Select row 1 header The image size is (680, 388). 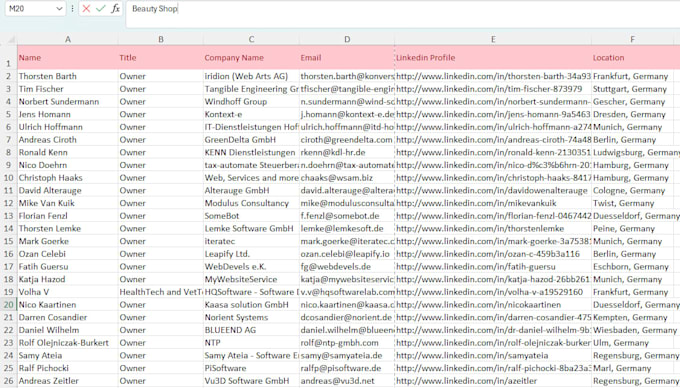(x=8, y=58)
